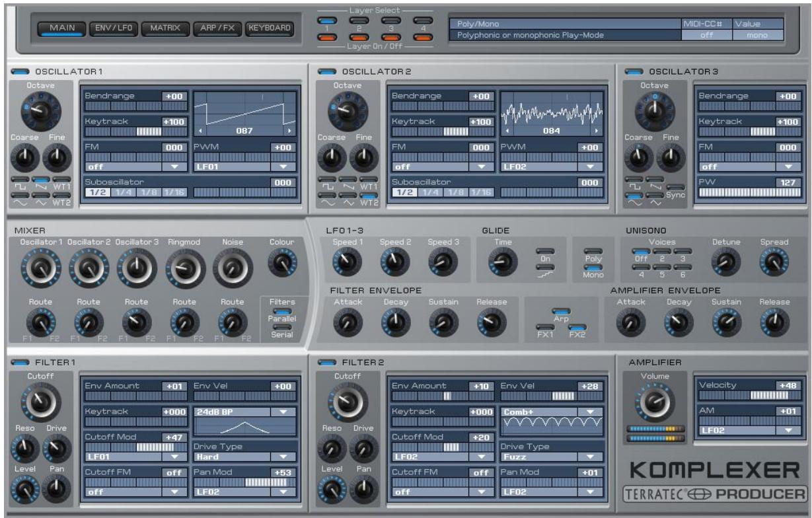
Task: Click the Mixer Ringmod knob
Action: [184, 268]
